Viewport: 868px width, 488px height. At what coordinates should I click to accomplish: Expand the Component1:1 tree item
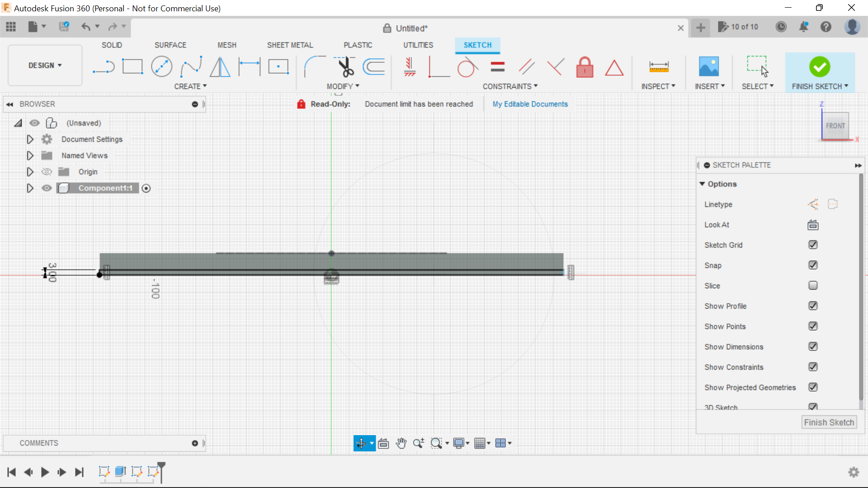[30, 188]
